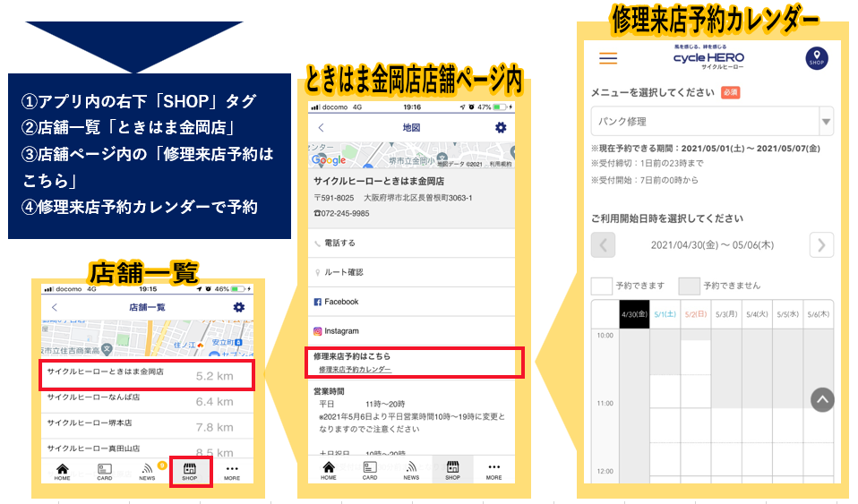Click the 6.4 km distance value
Screen dimensions: 858x504
coord(215,402)
